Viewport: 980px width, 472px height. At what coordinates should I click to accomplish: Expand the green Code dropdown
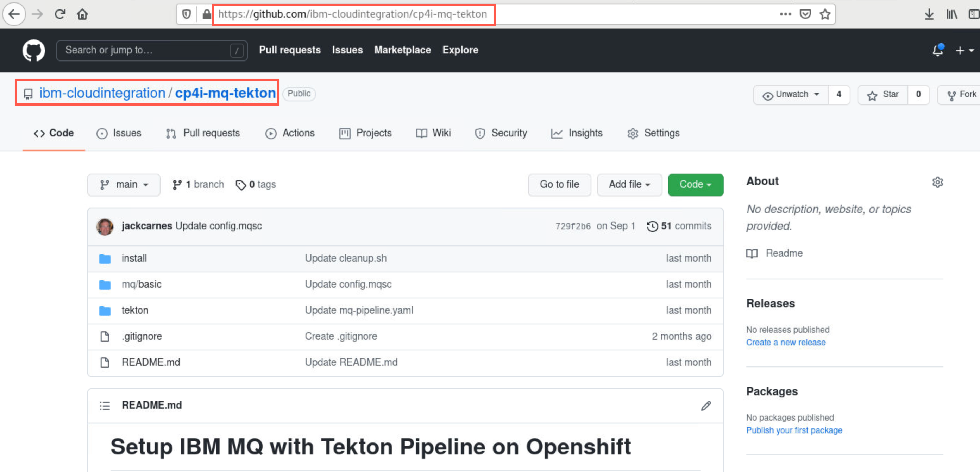pos(696,185)
